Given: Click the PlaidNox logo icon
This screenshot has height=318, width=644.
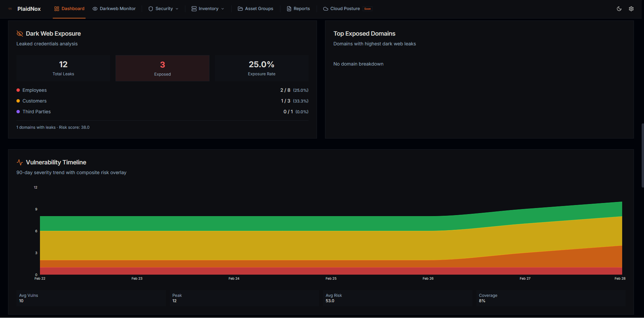Looking at the screenshot, I should (10, 9).
